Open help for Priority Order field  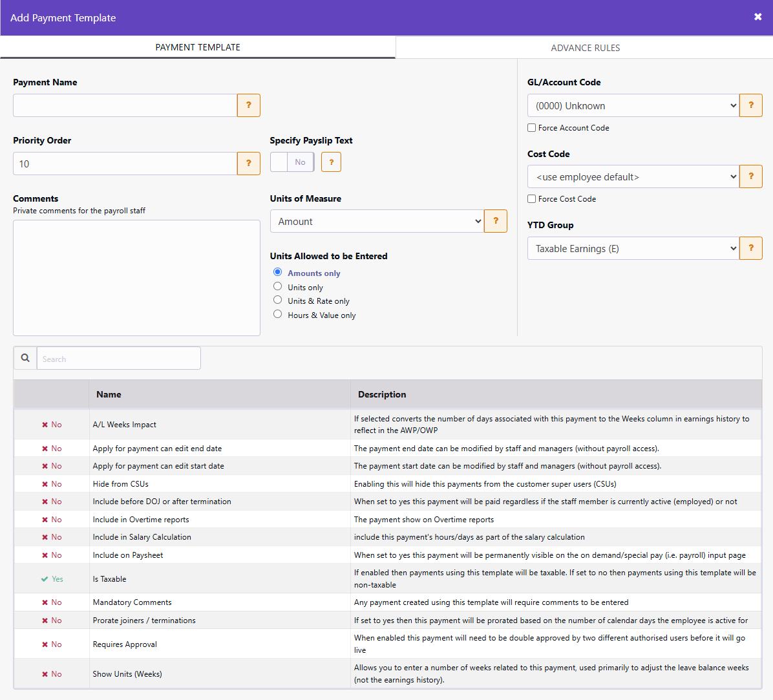[248, 164]
